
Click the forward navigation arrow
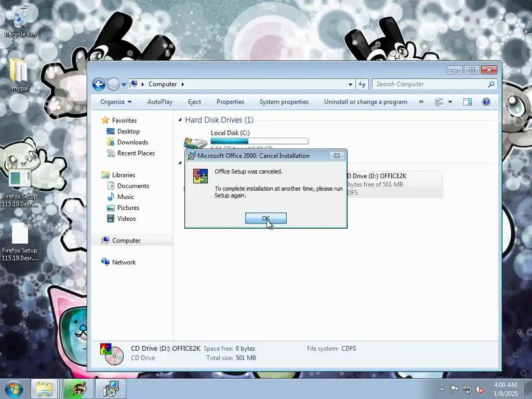coord(113,85)
